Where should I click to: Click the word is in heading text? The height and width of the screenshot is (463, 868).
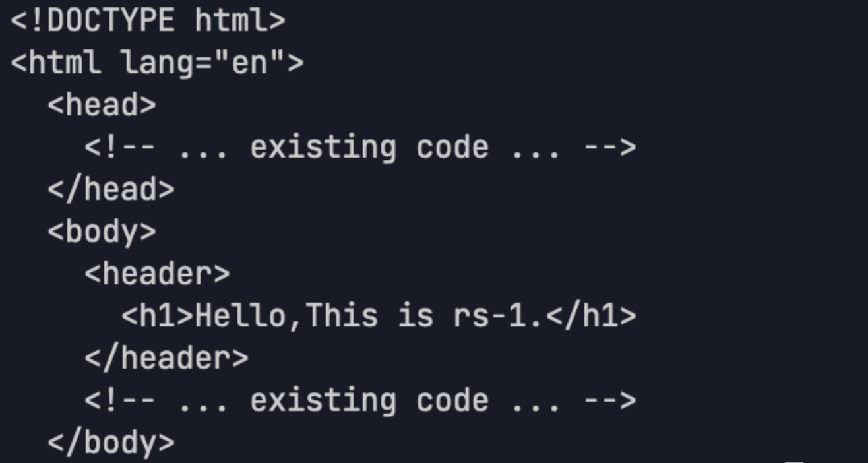[x=416, y=317]
